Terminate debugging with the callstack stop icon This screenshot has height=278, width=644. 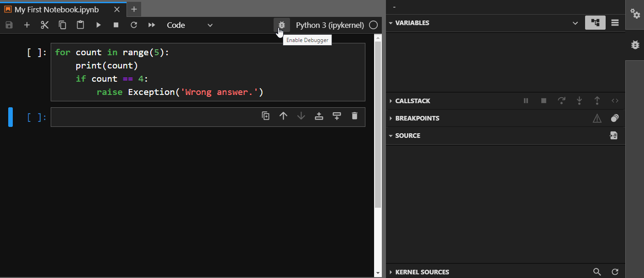tap(544, 101)
